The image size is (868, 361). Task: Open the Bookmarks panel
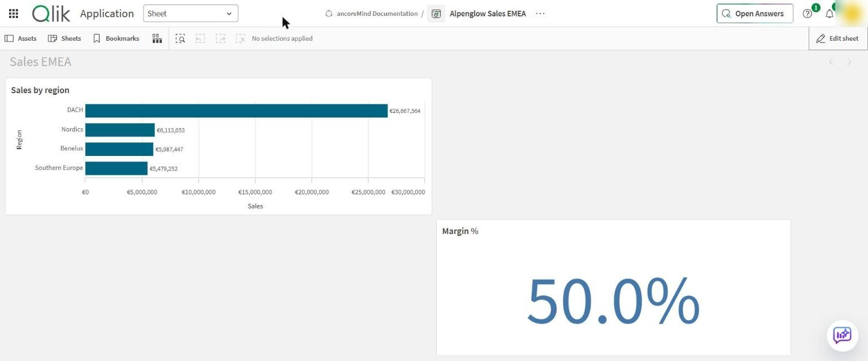point(116,38)
